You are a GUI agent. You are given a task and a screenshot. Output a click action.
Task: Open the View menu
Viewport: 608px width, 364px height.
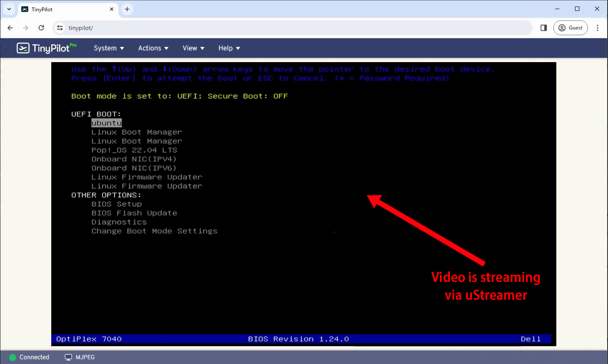pos(193,48)
